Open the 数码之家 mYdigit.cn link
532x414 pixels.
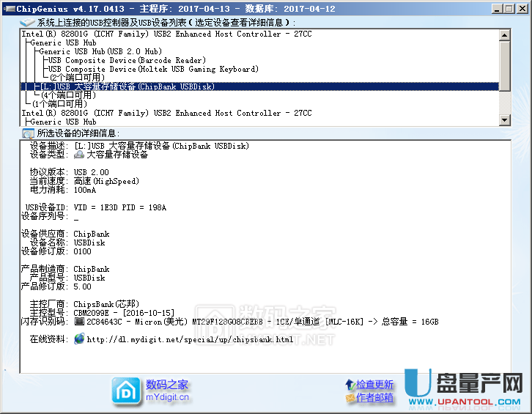pyautogui.click(x=167, y=391)
